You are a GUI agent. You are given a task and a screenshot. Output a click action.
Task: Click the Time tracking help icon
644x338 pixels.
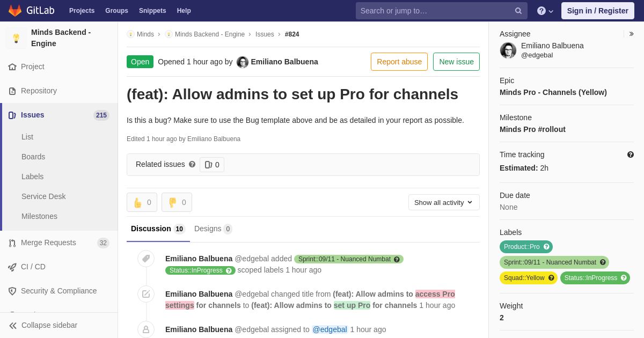coord(630,155)
